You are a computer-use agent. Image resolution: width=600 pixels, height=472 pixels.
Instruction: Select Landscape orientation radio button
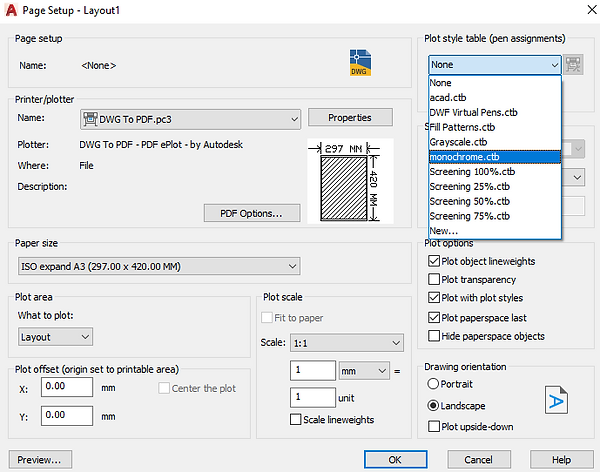[433, 405]
